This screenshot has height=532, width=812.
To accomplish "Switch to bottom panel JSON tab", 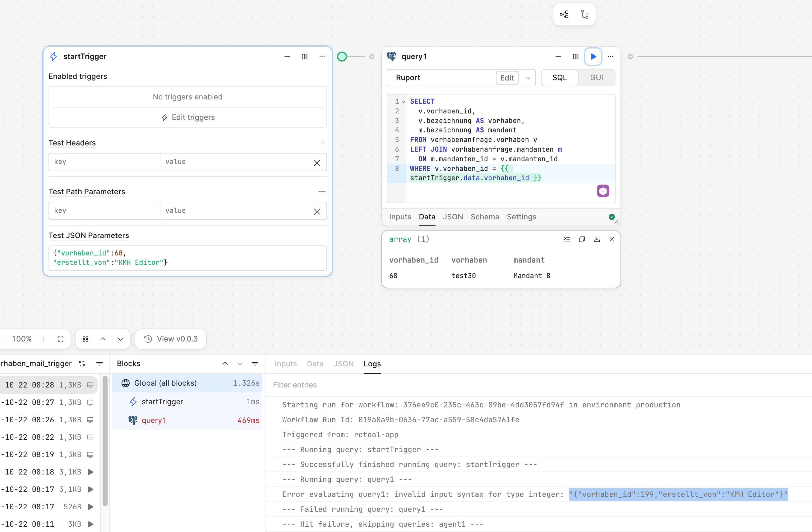I will pyautogui.click(x=343, y=364).
